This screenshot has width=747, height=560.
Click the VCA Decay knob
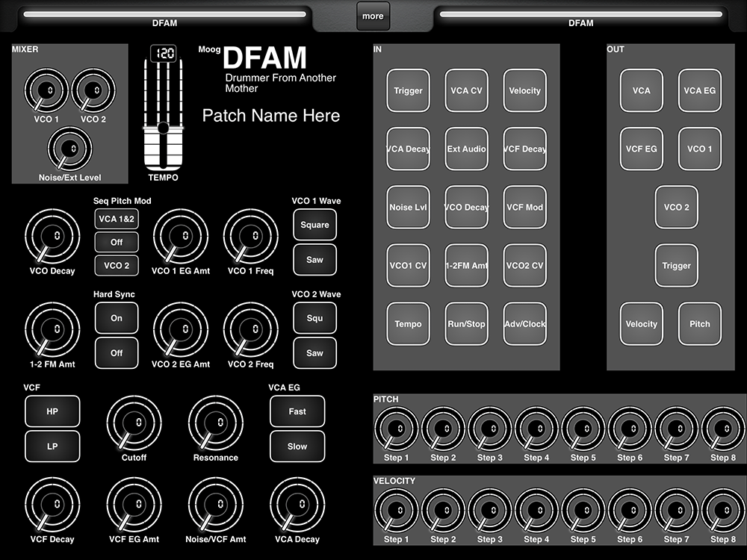[297, 505]
